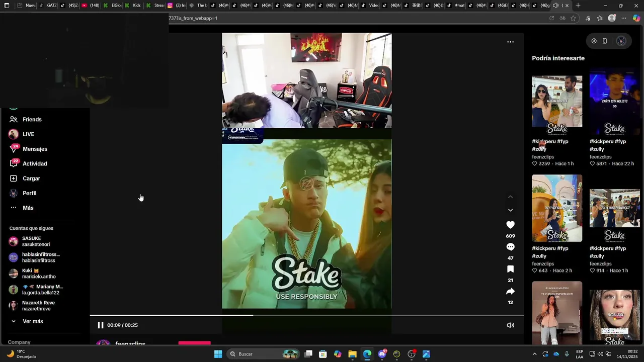
Task: Add page to favorites with star icon
Action: click(x=573, y=18)
